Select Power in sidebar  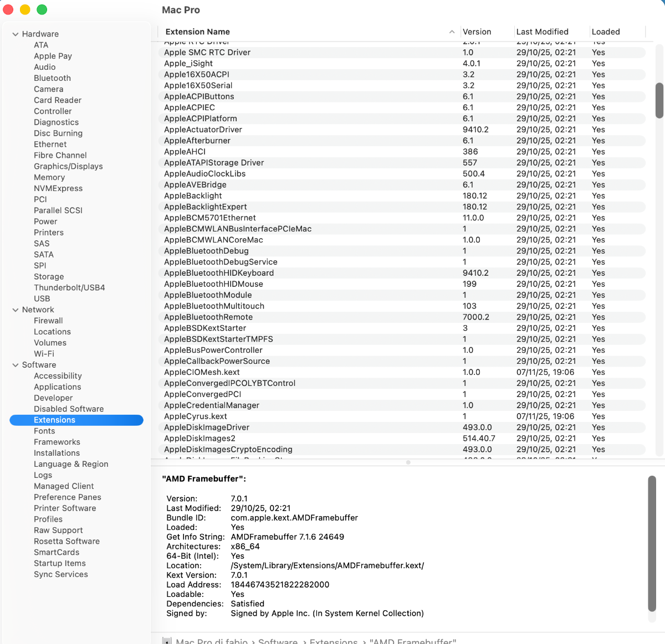click(45, 221)
